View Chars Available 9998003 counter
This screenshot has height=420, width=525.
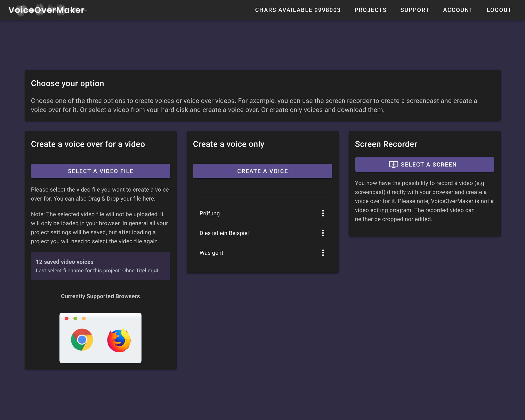pyautogui.click(x=298, y=10)
